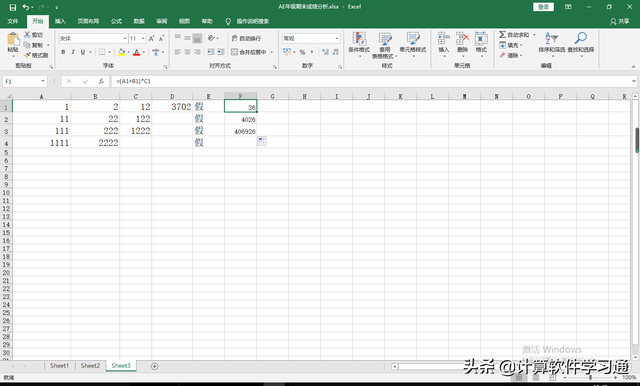The image size is (640, 386).
Task: Open the number format dropdown
Action: 337,38
